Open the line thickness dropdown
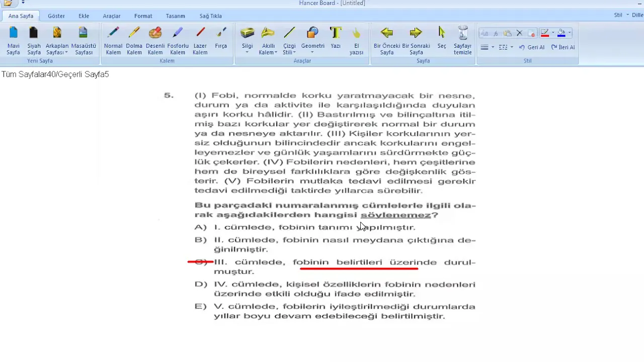Viewport: 644px width, 362px height. point(487,47)
